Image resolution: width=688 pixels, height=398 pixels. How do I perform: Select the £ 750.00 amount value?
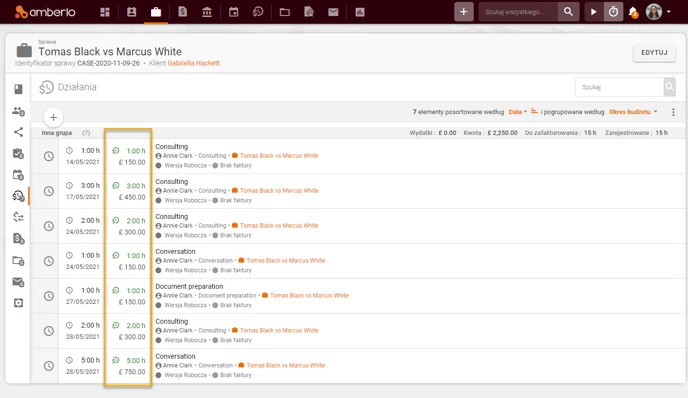click(x=132, y=372)
